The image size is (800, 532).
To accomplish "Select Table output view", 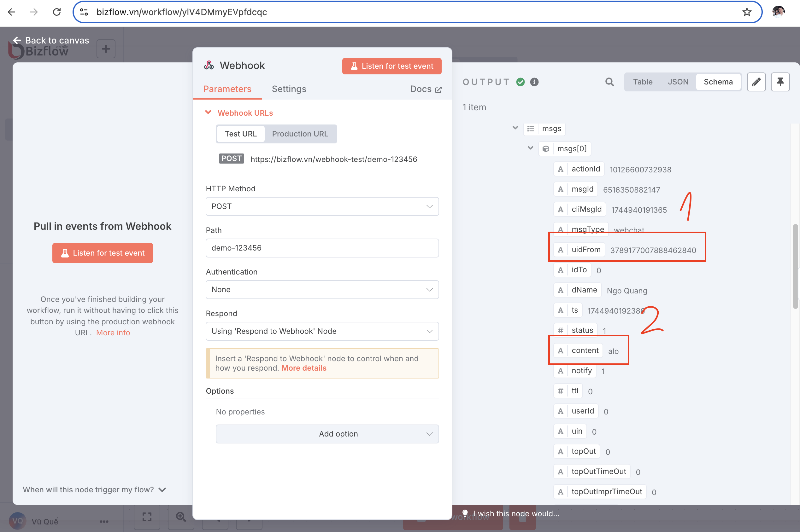I will [643, 82].
